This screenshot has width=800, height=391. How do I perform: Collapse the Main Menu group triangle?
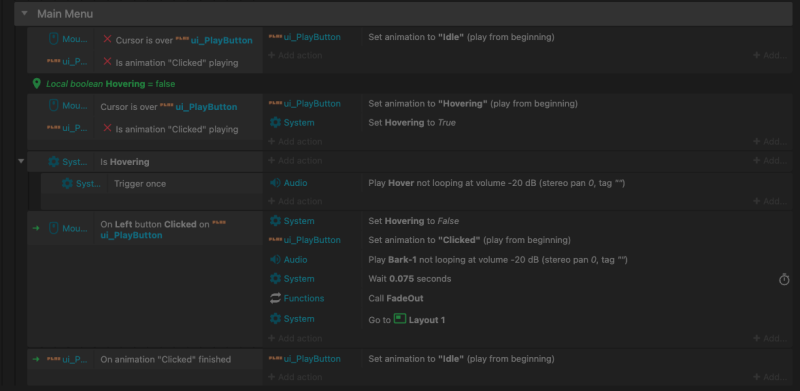coord(24,14)
